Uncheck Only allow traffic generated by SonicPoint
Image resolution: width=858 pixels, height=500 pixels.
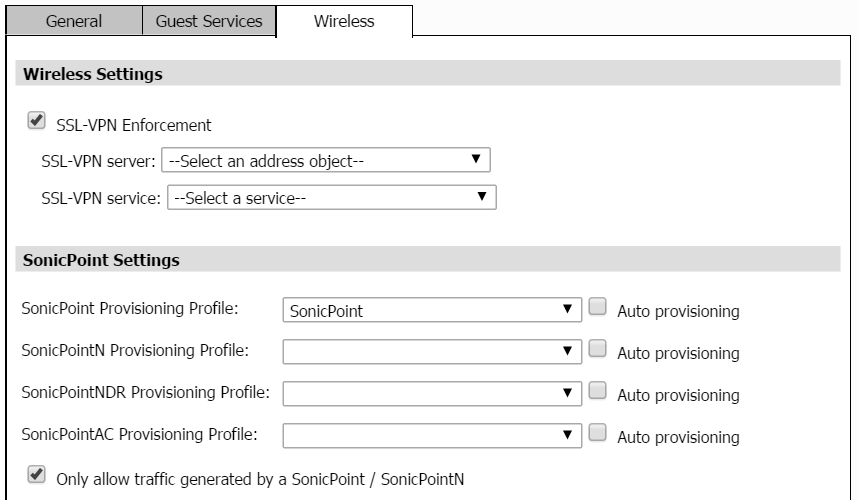[x=37, y=475]
